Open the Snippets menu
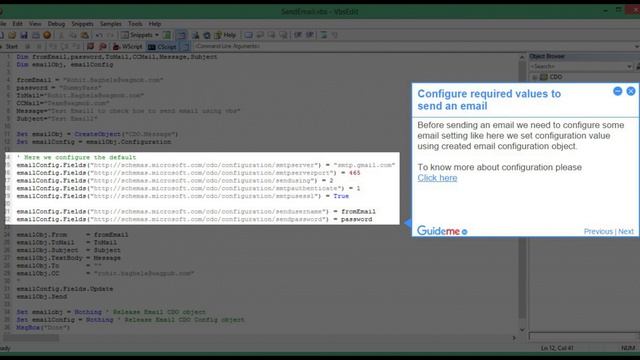 click(82, 24)
